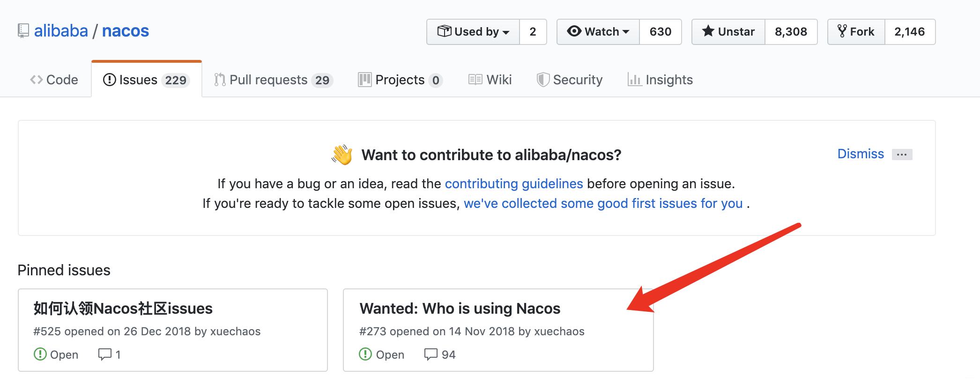980x383 pixels.
Task: Open the contributing guidelines link
Action: 514,184
